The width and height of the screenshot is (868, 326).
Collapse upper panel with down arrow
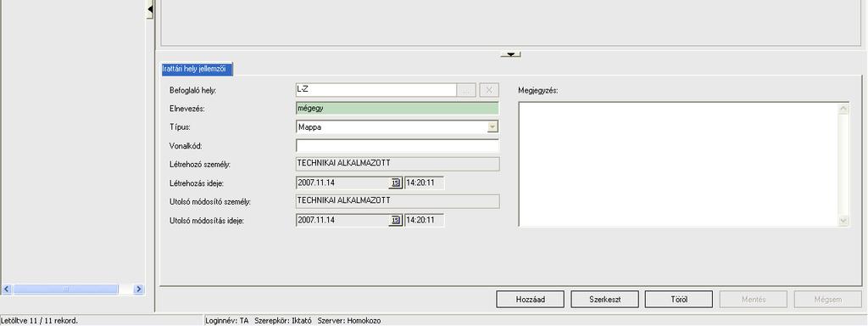point(510,54)
